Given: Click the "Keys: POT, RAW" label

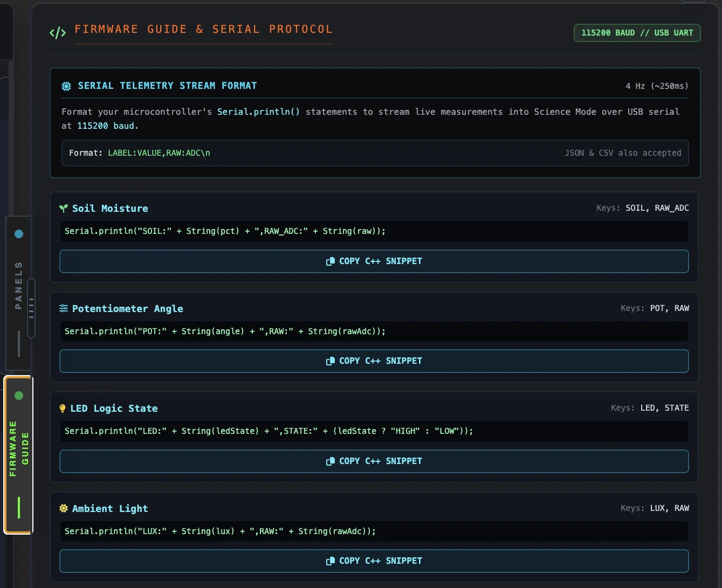Looking at the screenshot, I should click(x=655, y=308).
